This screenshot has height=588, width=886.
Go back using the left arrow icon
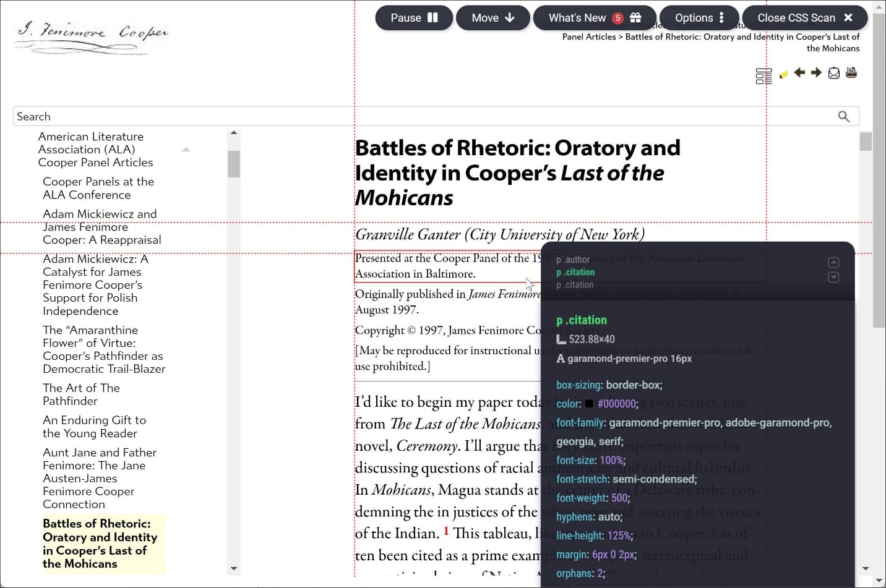pos(799,73)
